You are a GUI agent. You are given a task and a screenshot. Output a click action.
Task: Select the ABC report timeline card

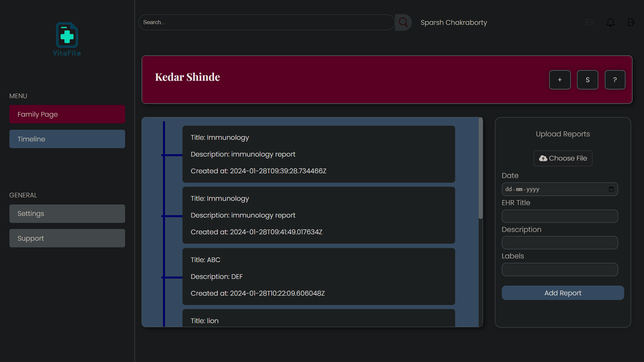click(x=319, y=277)
